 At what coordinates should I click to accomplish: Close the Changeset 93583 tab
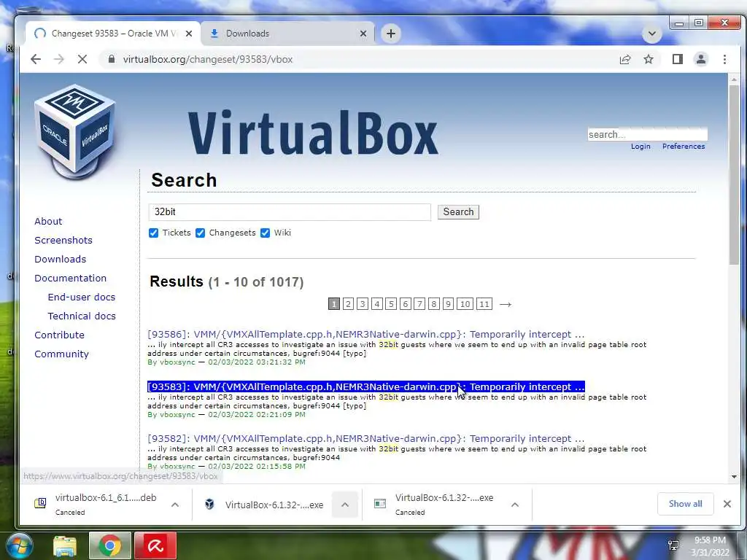[x=189, y=34]
